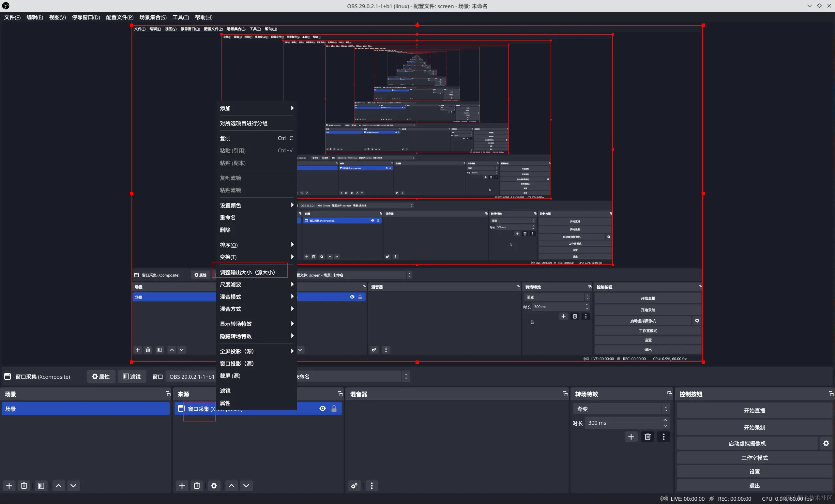Add a new scene with plus icon
Image resolution: width=835 pixels, height=504 pixels.
coord(9,486)
